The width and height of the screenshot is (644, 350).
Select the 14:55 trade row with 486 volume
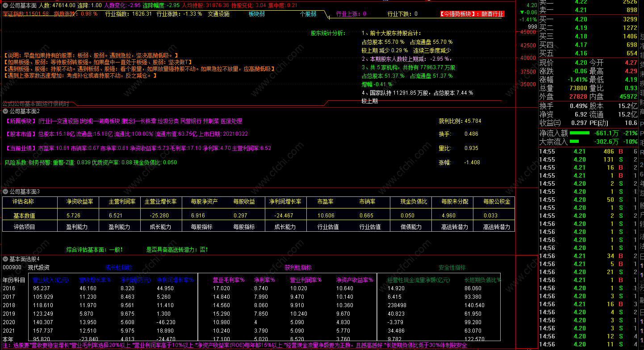click(589, 152)
